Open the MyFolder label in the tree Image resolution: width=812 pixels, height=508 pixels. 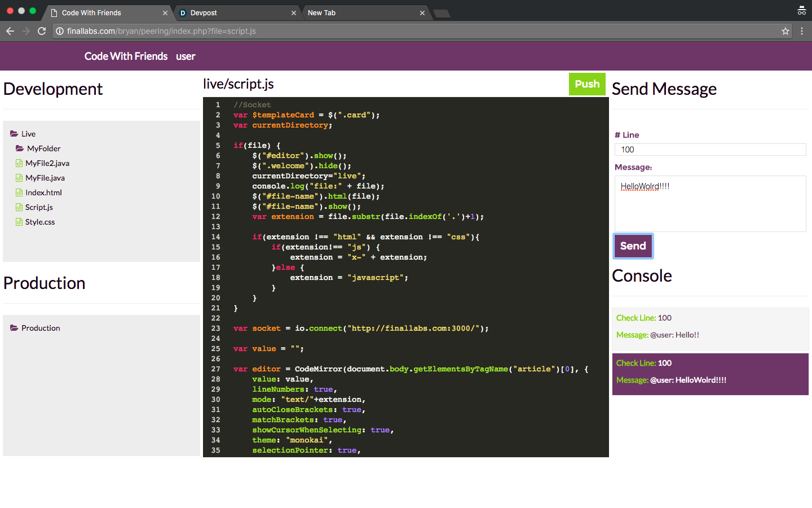point(44,148)
